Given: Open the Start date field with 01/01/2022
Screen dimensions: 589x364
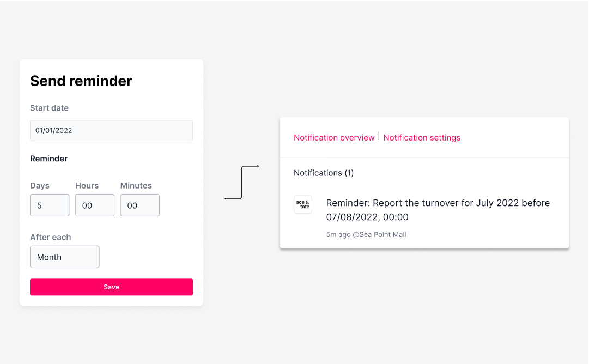Looking at the screenshot, I should (111, 130).
